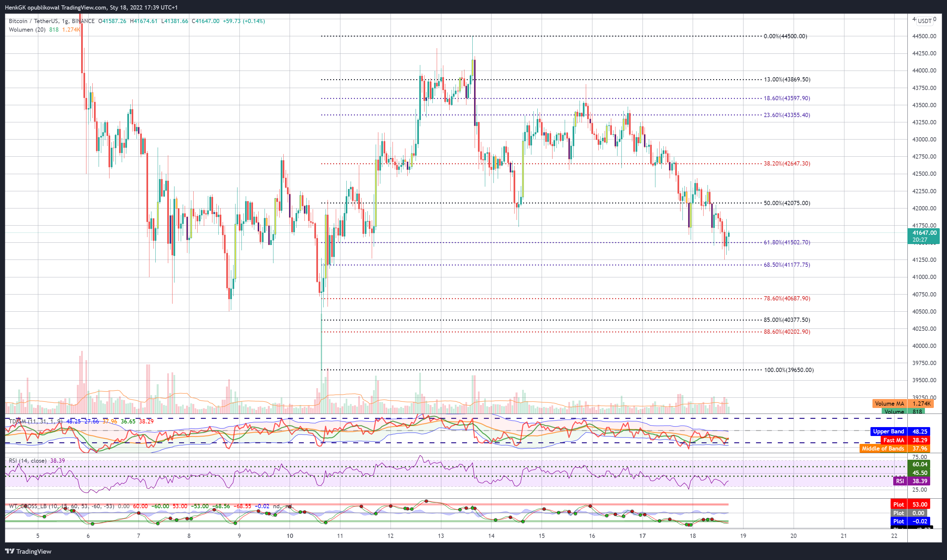Click the 43000.00 price axis label
This screenshot has width=947, height=560.
click(x=924, y=139)
